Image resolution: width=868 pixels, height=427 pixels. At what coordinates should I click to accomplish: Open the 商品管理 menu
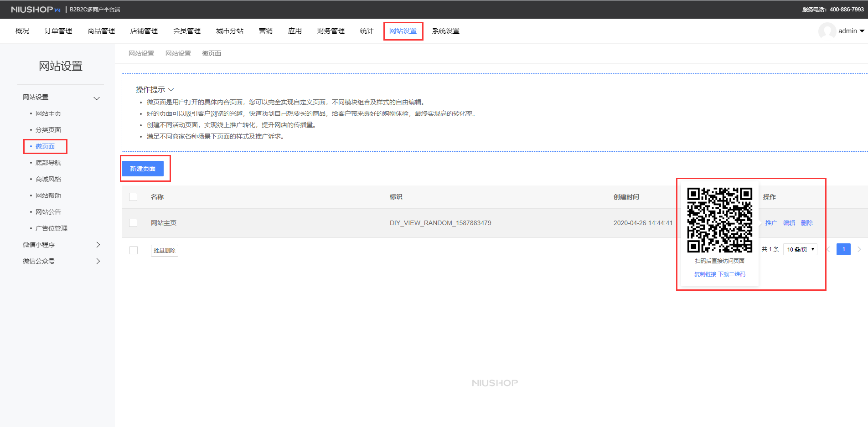tap(101, 31)
